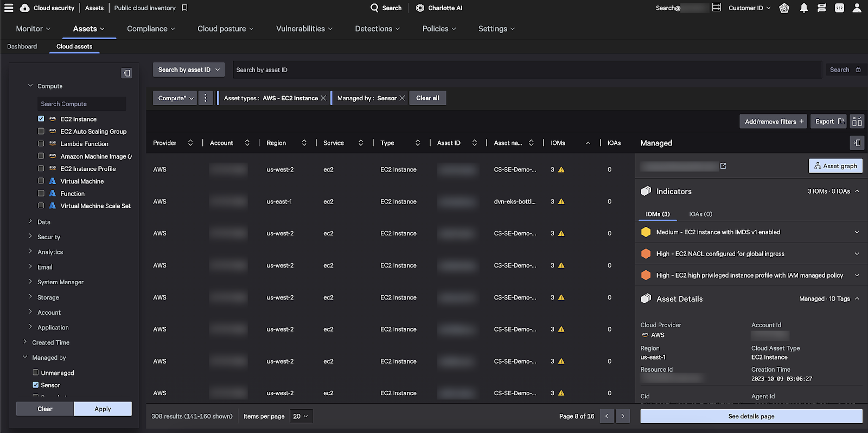Open notifications bell
Image resolution: width=868 pixels, height=433 pixels.
point(804,8)
